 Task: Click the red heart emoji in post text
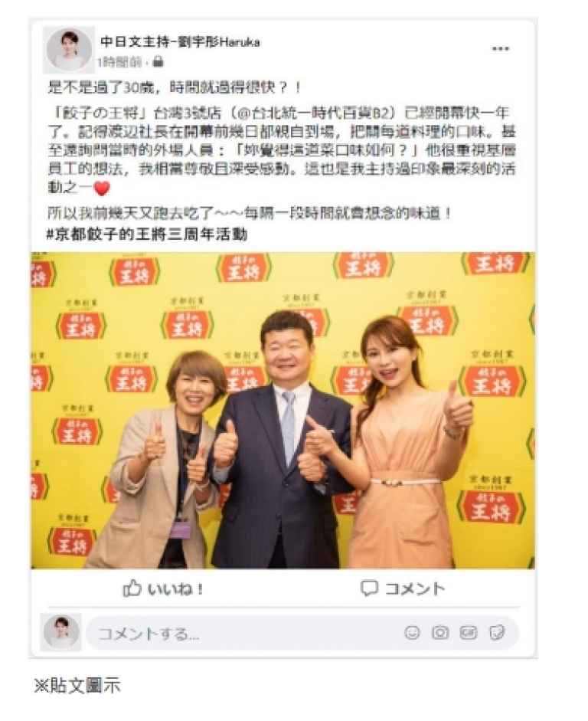pos(102,188)
